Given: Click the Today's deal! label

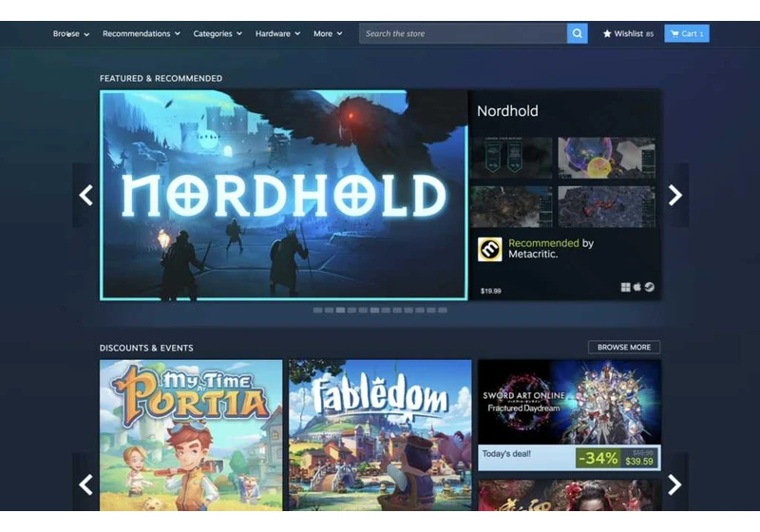Looking at the screenshot, I should coord(506,454).
